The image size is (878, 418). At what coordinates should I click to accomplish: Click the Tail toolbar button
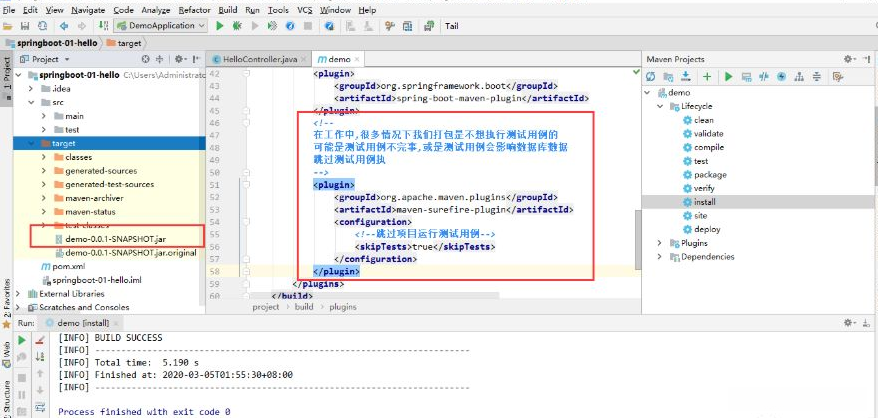452,26
